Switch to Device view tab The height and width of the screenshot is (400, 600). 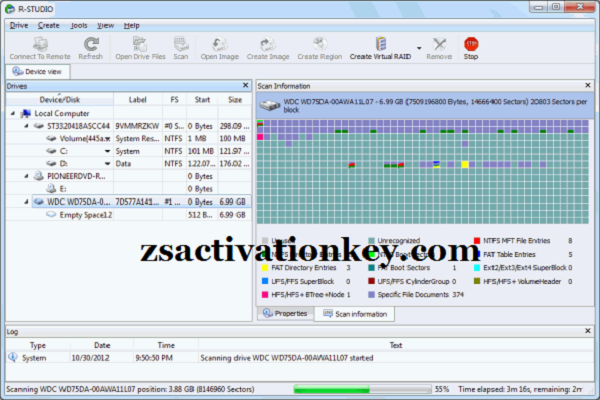[38, 72]
